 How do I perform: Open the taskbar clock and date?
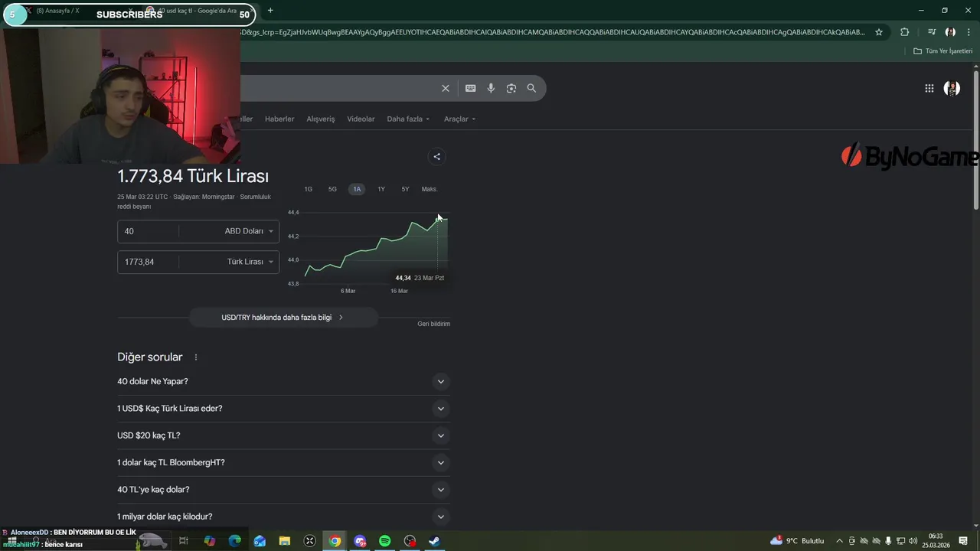(935, 541)
